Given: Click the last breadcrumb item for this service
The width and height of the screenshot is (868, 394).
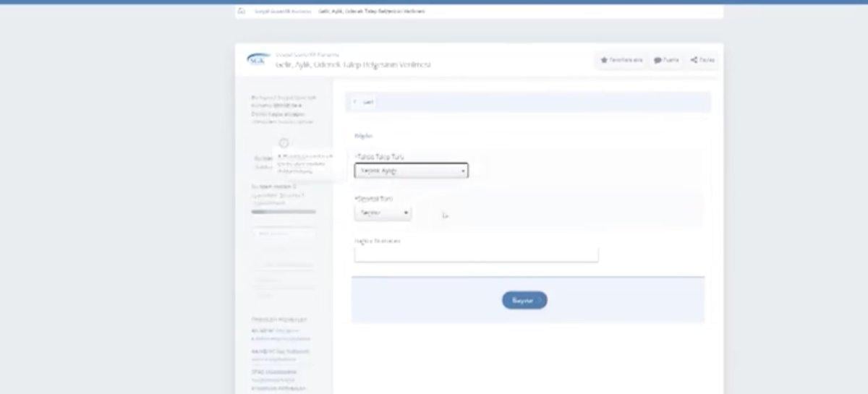Looking at the screenshot, I should coord(371,12).
